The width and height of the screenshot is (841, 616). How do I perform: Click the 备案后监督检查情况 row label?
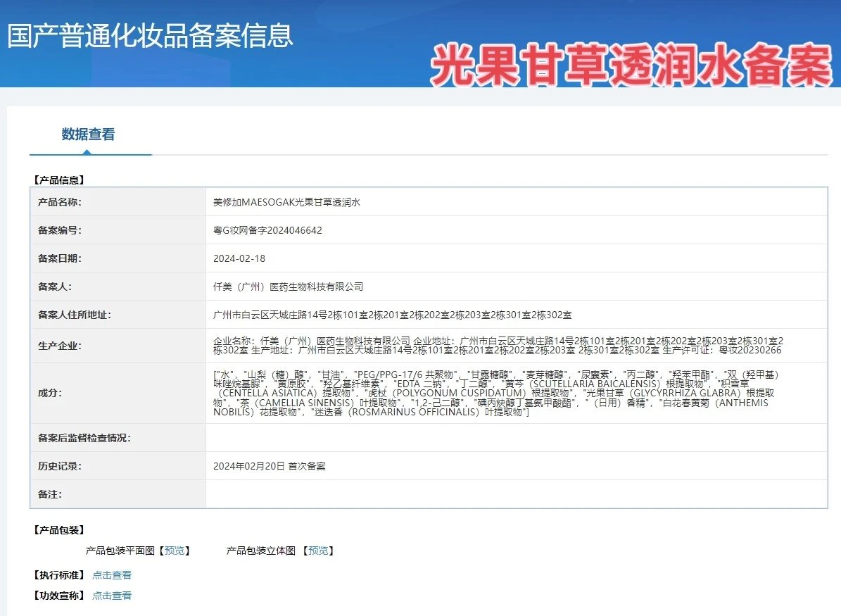pos(84,438)
